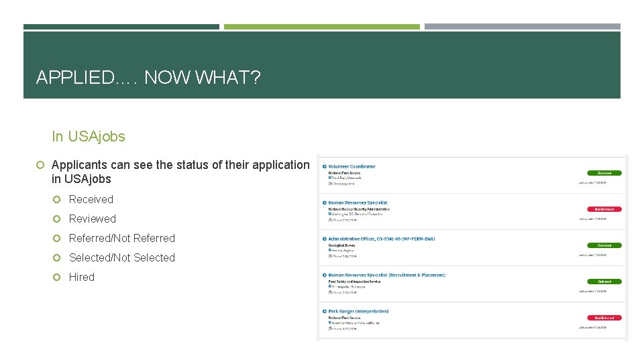This screenshot has width=644, height=362.
Task: Click the location pin under Geological Survey
Action: pyautogui.click(x=330, y=250)
